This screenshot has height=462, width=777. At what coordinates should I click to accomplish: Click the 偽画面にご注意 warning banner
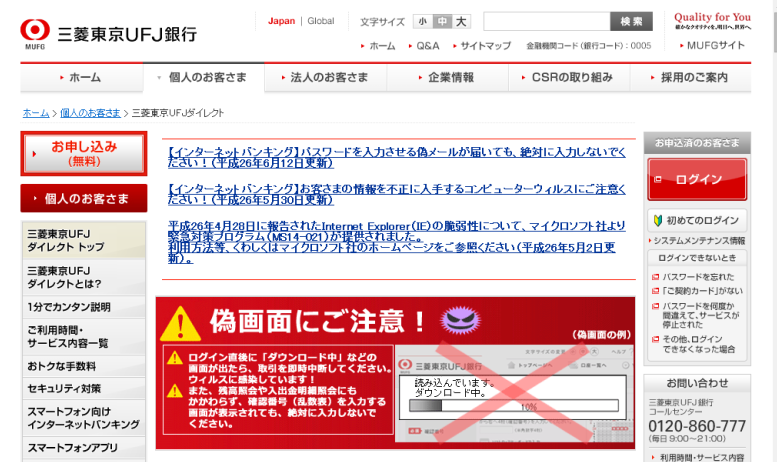(x=395, y=373)
